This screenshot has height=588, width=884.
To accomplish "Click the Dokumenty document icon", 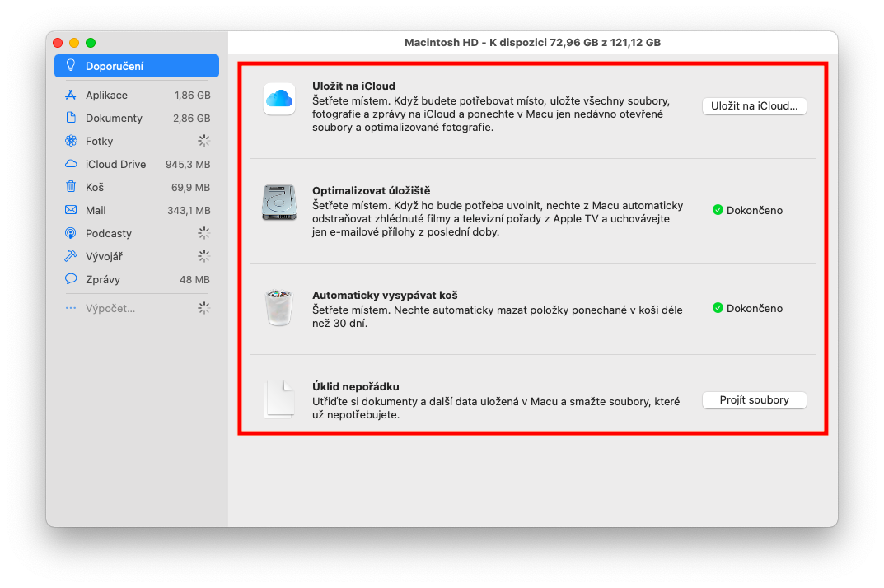I will click(x=71, y=118).
